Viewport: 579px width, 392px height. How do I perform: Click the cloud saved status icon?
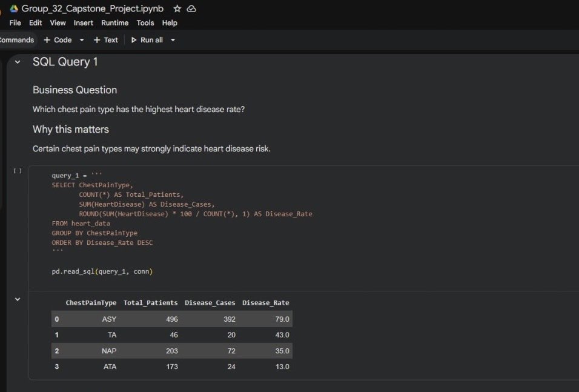point(191,8)
